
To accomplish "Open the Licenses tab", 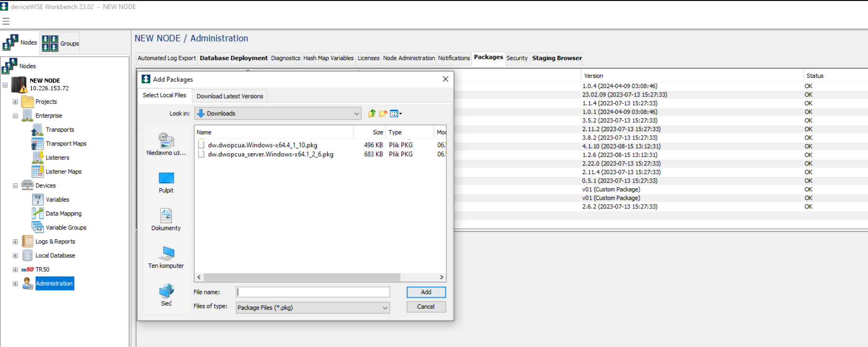I will tap(369, 58).
